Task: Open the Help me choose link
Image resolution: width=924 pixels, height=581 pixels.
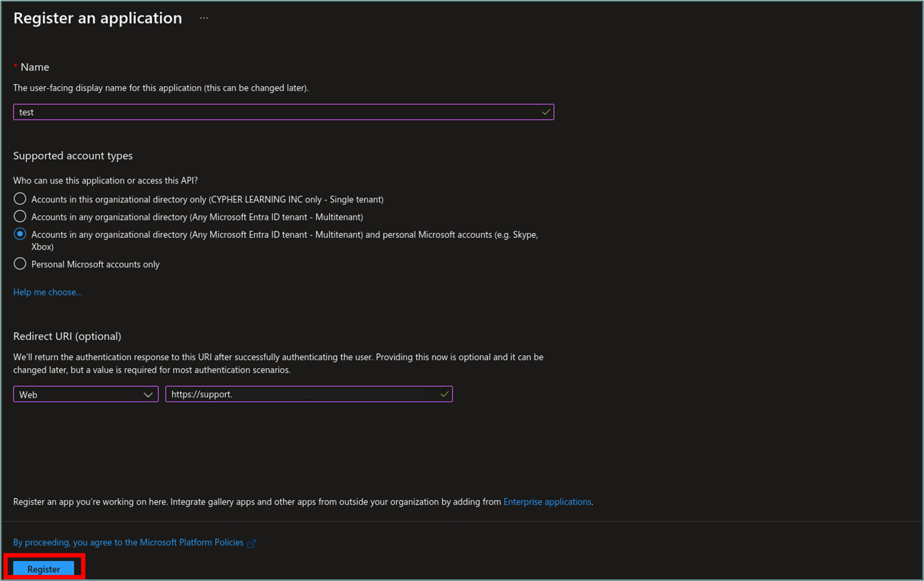Action: click(47, 292)
